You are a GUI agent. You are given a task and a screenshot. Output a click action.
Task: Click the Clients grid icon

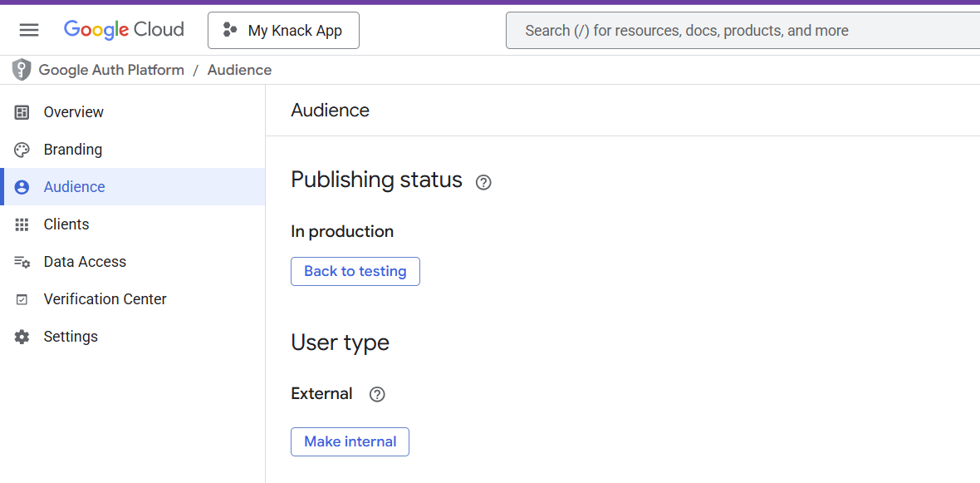point(22,224)
